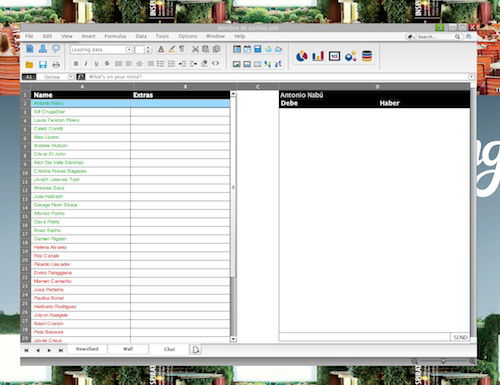Switch to the Wall sheet tab
500x385 pixels.
point(128,349)
